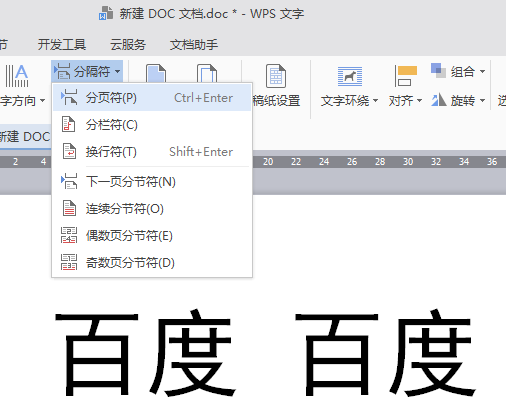Click the 分栏符 column break icon
Image resolution: width=506 pixels, height=414 pixels.
pyautogui.click(x=69, y=124)
